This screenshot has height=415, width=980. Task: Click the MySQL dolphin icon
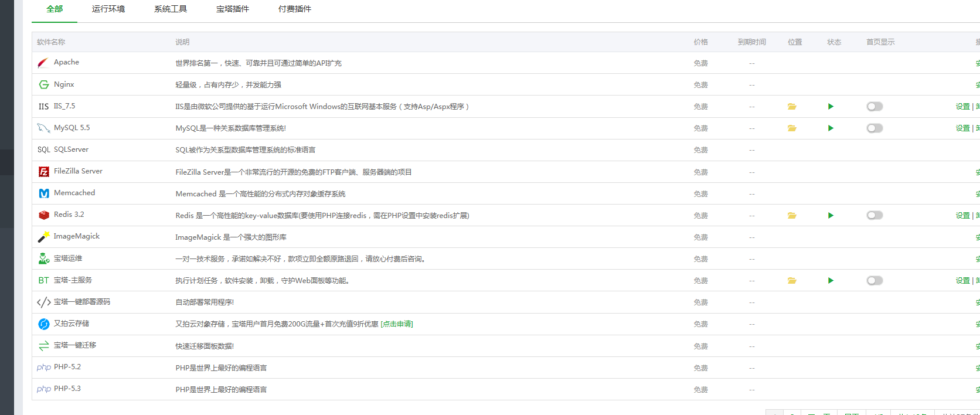coord(43,128)
